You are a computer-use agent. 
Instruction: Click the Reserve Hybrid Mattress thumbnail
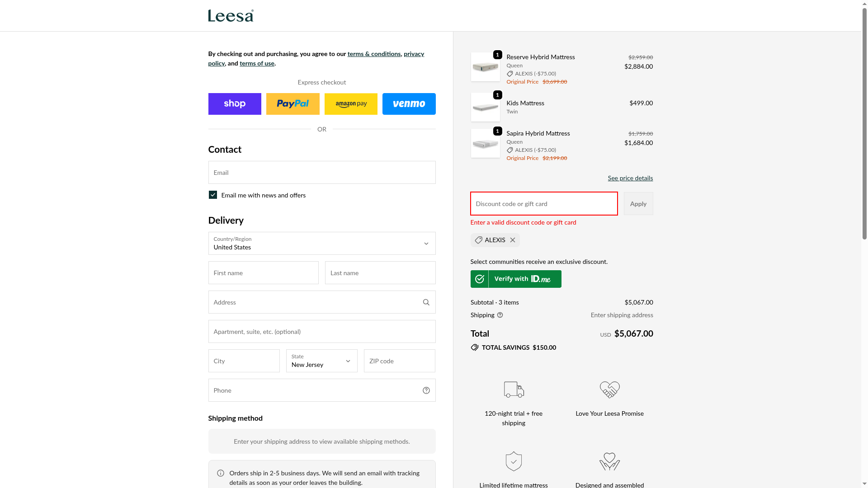(485, 67)
